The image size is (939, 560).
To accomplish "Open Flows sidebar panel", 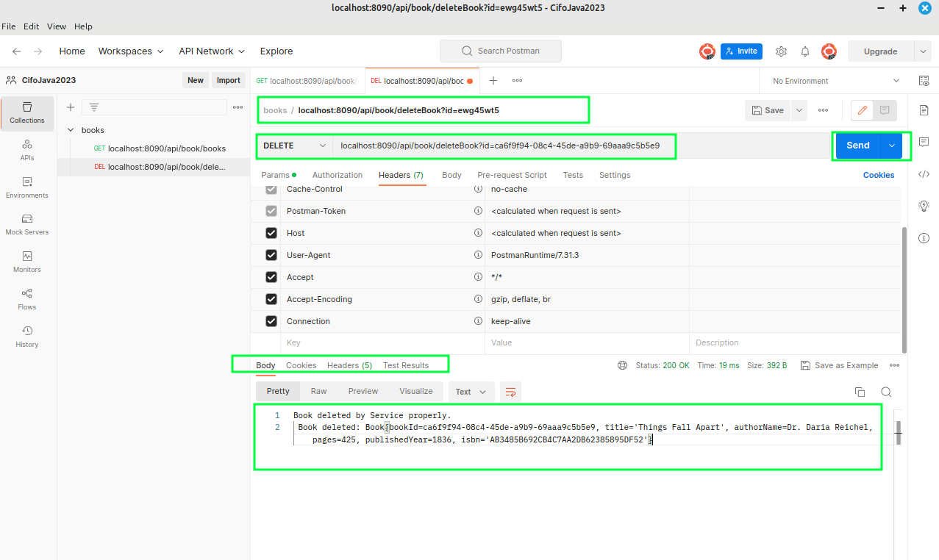I will [27, 300].
